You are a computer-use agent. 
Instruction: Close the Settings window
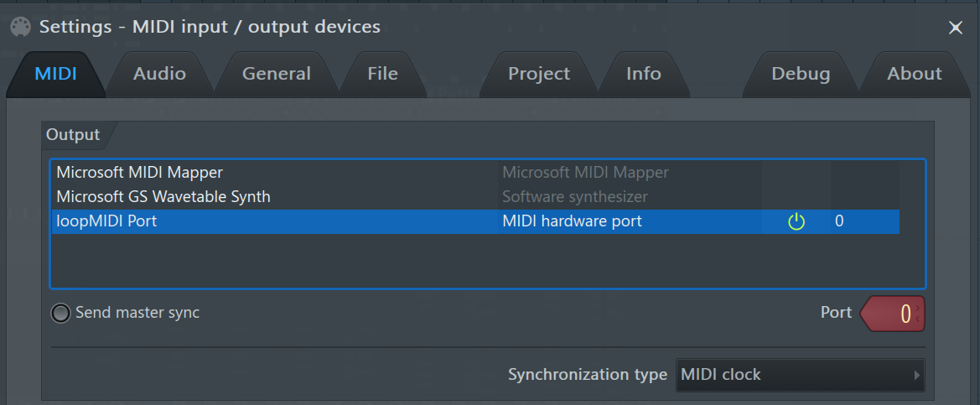click(x=955, y=28)
